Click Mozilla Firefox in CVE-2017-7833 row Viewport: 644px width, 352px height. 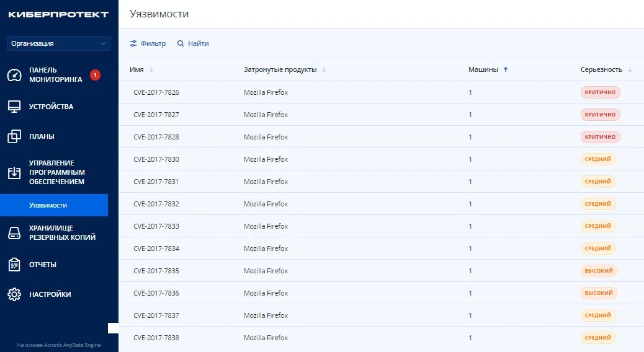point(266,226)
